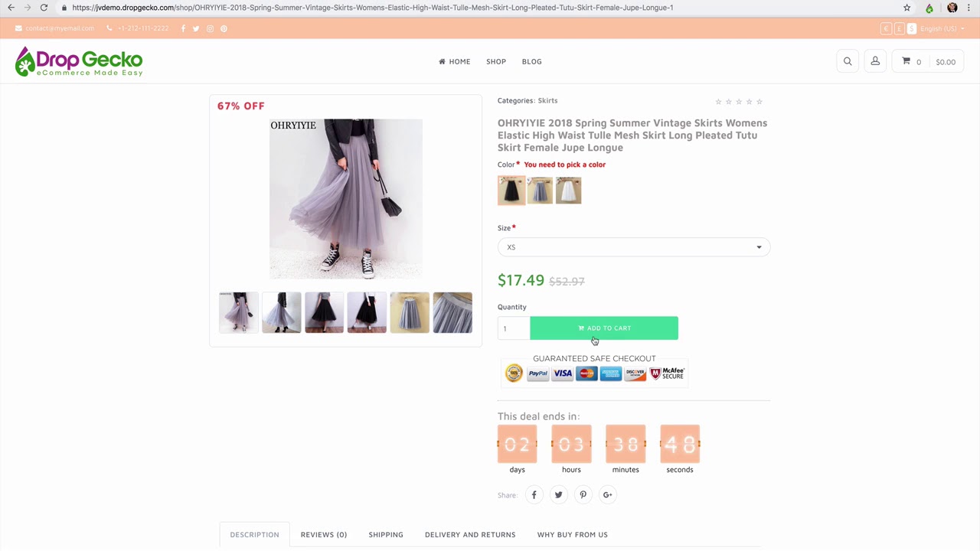
Task: Switch to the DESCRIPTION tab
Action: click(x=255, y=534)
